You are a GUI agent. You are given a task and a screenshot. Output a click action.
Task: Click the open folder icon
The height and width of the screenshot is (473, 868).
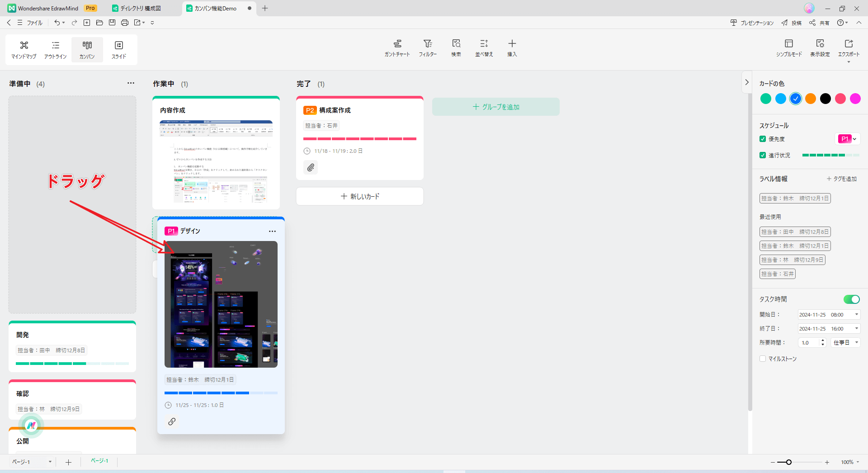(99, 23)
